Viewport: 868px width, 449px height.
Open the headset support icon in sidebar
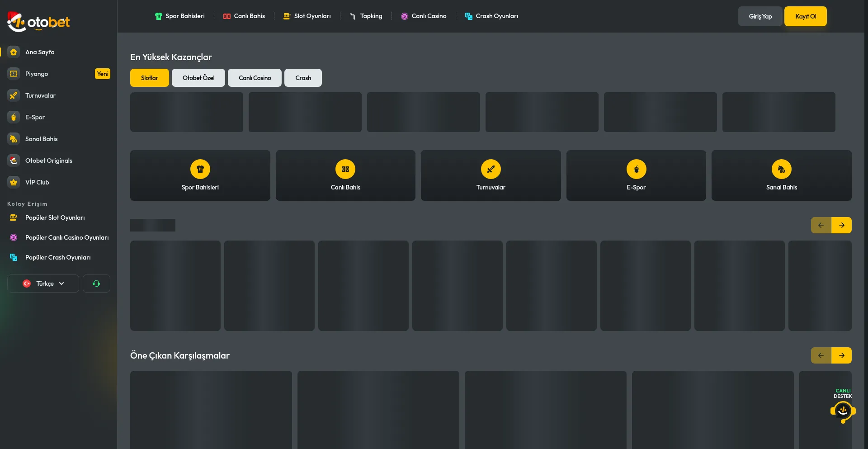(96, 284)
